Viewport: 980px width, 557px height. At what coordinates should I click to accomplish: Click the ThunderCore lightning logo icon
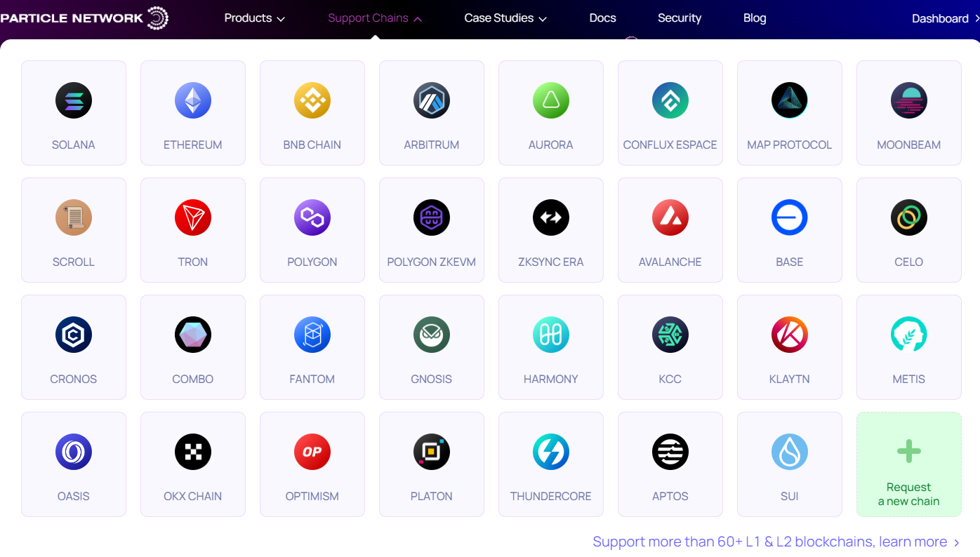pos(551,452)
